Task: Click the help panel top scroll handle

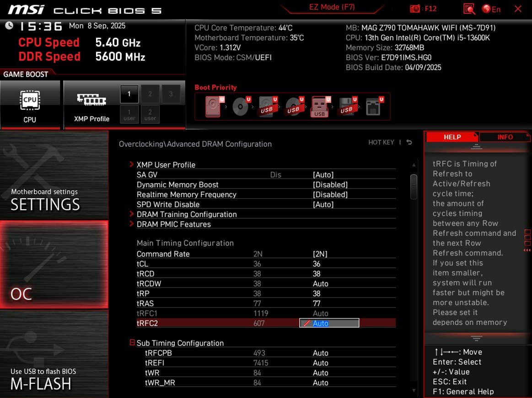Action: [x=476, y=147]
